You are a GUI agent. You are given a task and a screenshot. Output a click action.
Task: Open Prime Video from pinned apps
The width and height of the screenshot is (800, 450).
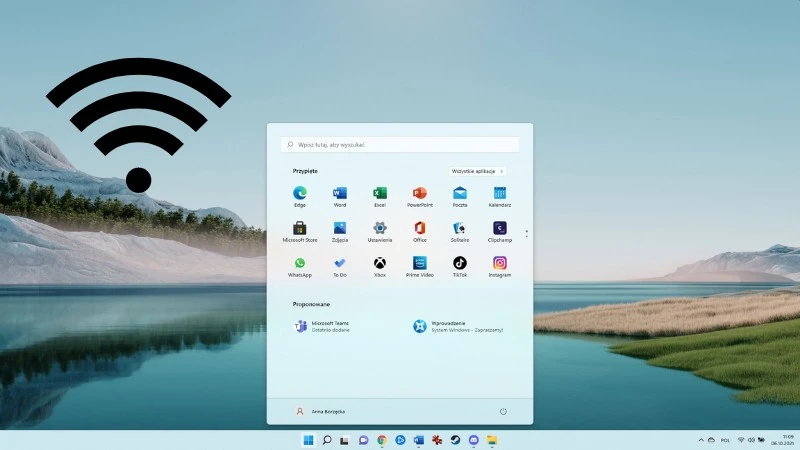[420, 267]
